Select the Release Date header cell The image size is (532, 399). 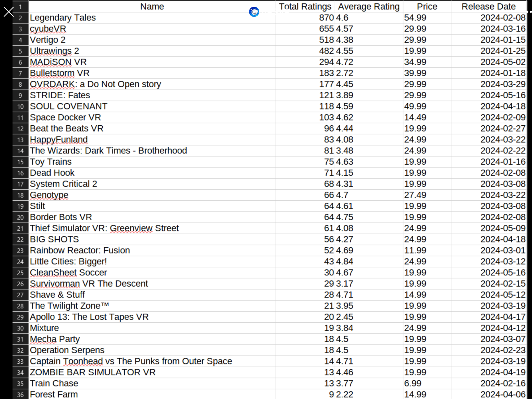click(488, 6)
